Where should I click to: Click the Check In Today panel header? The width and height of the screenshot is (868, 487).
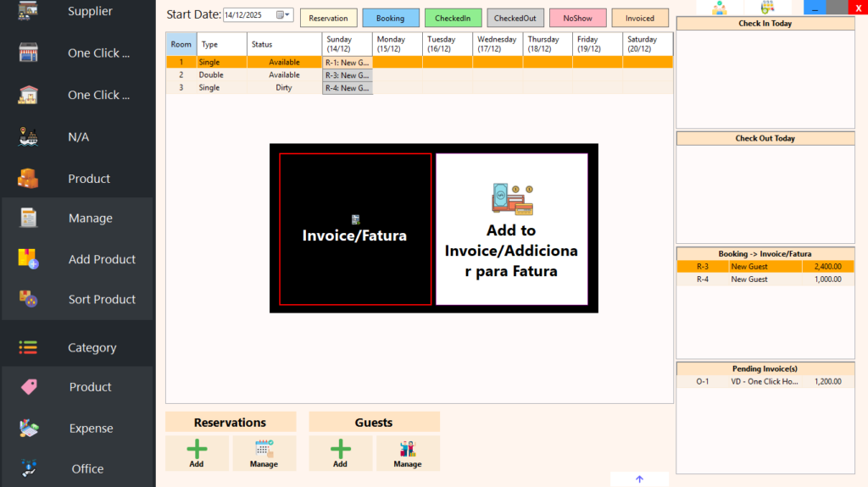coord(765,23)
